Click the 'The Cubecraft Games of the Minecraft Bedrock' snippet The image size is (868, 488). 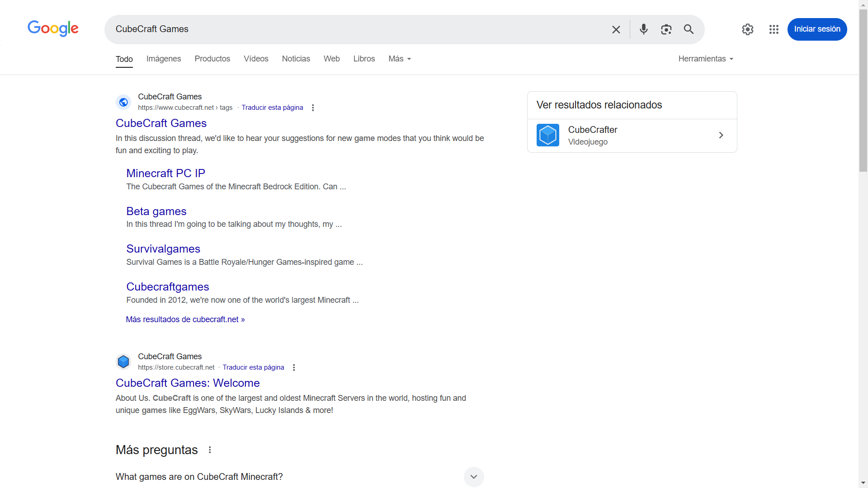236,187
